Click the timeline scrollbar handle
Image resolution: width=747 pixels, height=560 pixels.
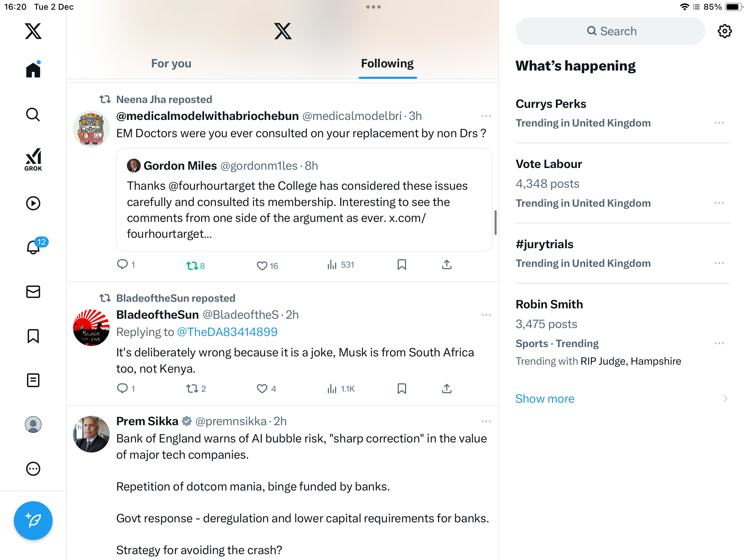click(x=496, y=223)
